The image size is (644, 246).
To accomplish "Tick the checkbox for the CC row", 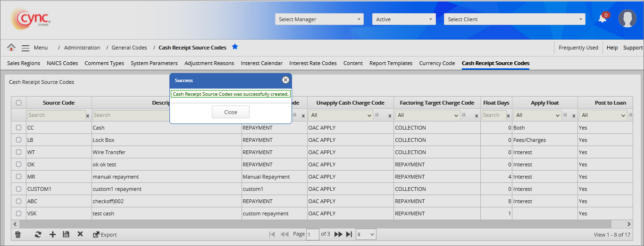I will (x=19, y=128).
